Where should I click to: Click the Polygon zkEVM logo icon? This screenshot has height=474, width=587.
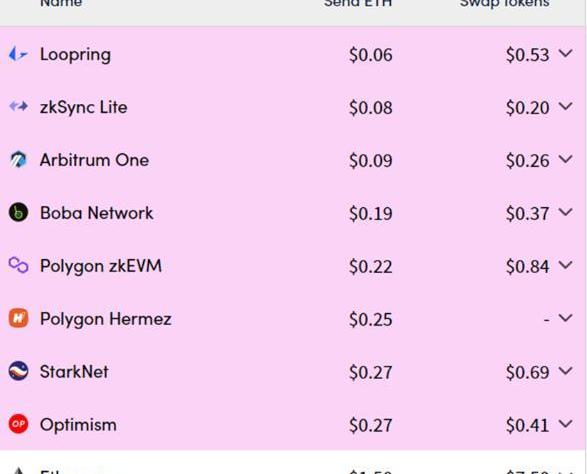coord(18,265)
